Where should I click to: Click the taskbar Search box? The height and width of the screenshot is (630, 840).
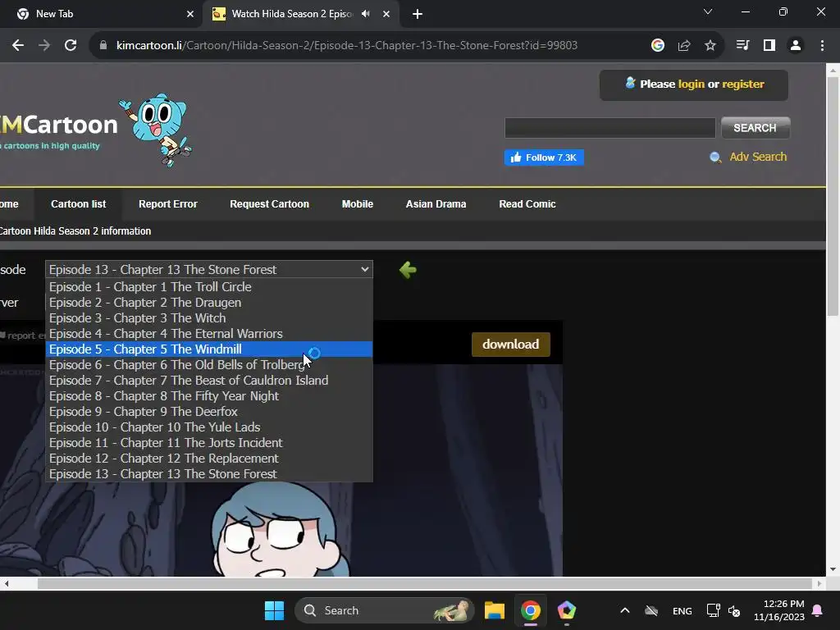[x=384, y=610]
